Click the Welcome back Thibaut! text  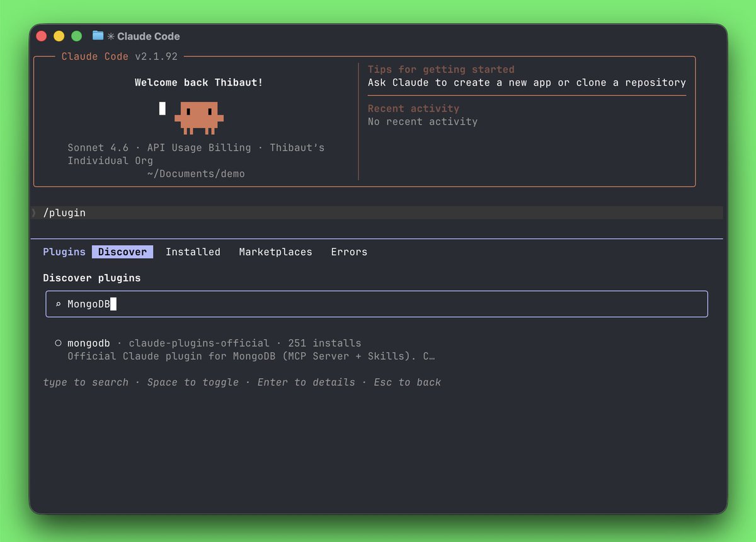[198, 83]
